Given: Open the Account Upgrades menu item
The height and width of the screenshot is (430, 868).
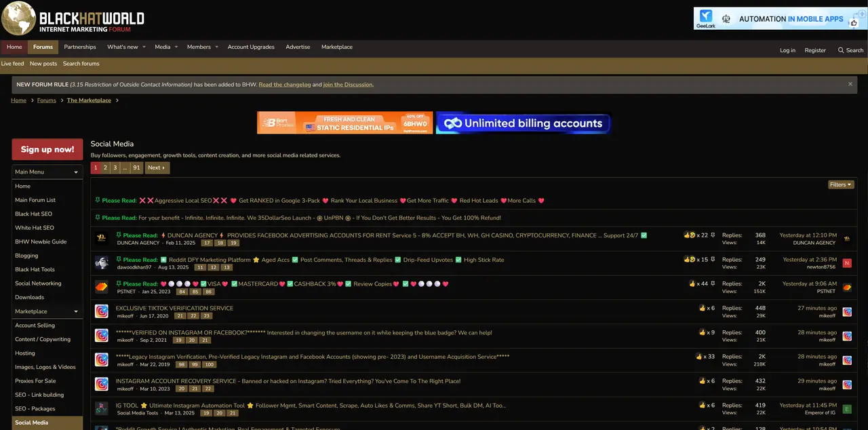Looking at the screenshot, I should click(251, 47).
